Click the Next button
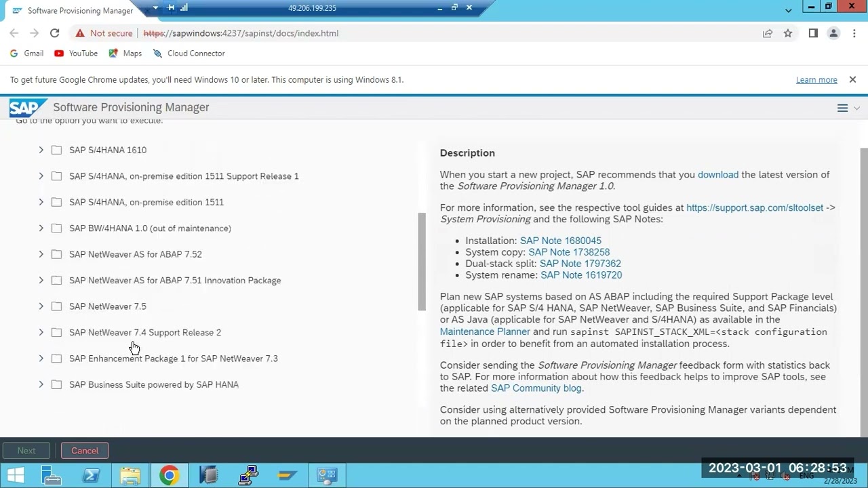The width and height of the screenshot is (868, 488). (26, 451)
